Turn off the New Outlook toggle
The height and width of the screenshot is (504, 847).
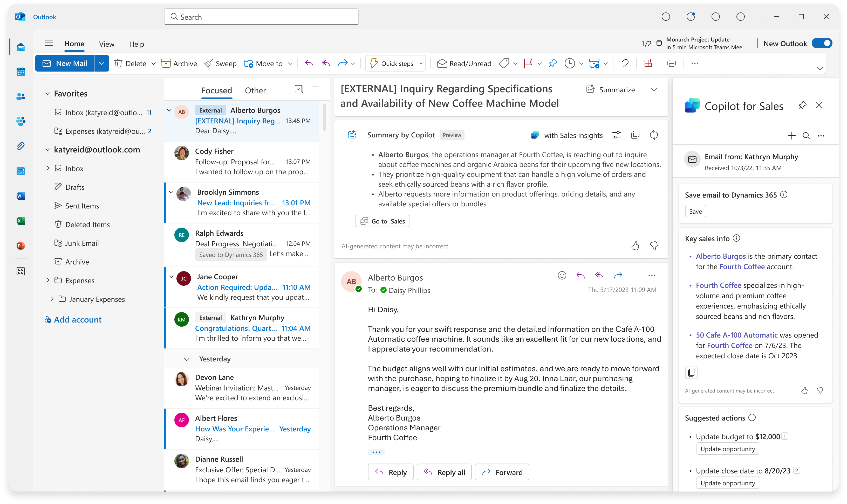[822, 44]
